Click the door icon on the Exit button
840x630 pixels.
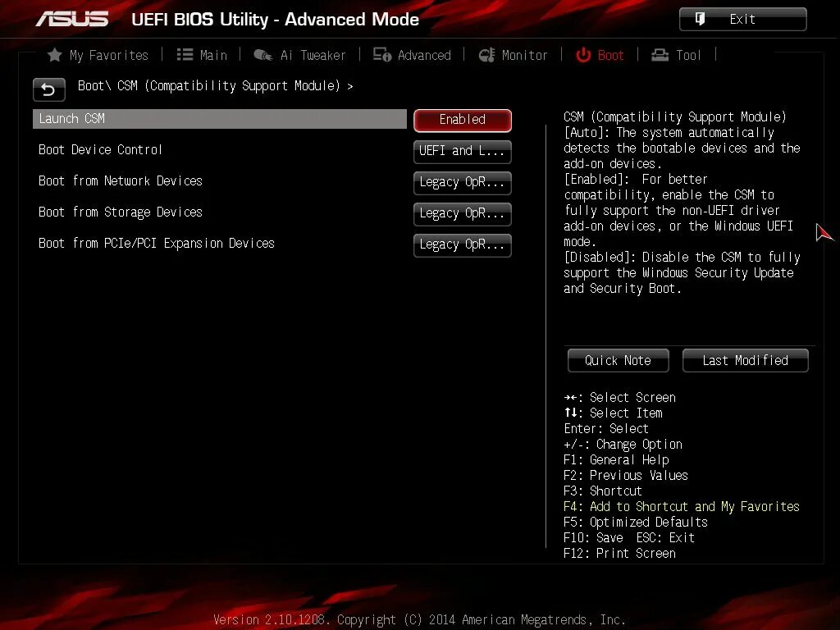pyautogui.click(x=700, y=20)
